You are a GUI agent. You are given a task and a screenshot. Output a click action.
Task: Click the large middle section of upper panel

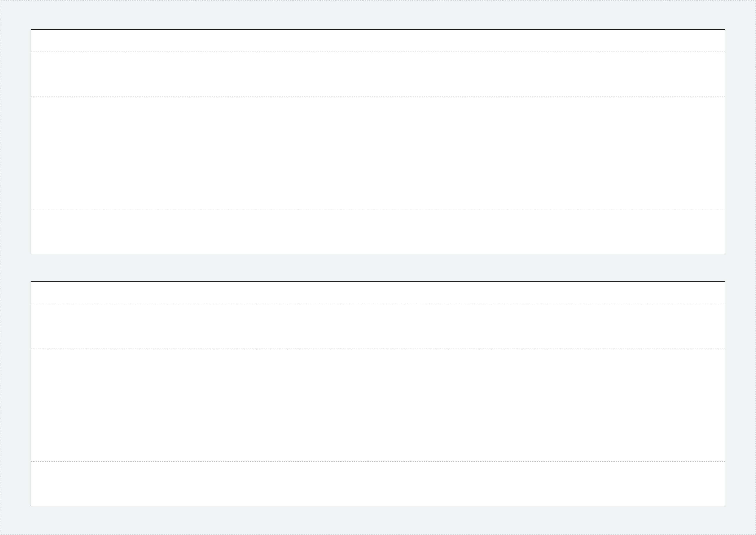click(x=378, y=153)
